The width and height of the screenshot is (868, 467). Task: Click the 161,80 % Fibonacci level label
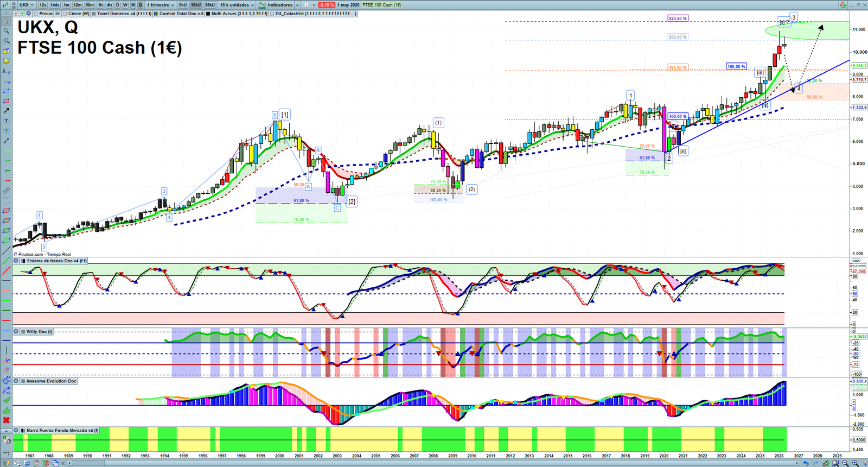(678, 67)
